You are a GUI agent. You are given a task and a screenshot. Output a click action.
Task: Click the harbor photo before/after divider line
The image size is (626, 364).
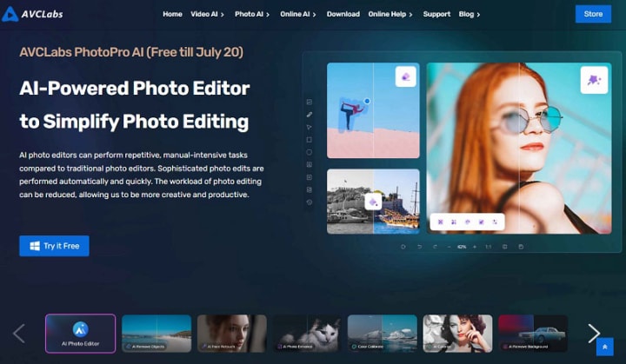point(373,202)
